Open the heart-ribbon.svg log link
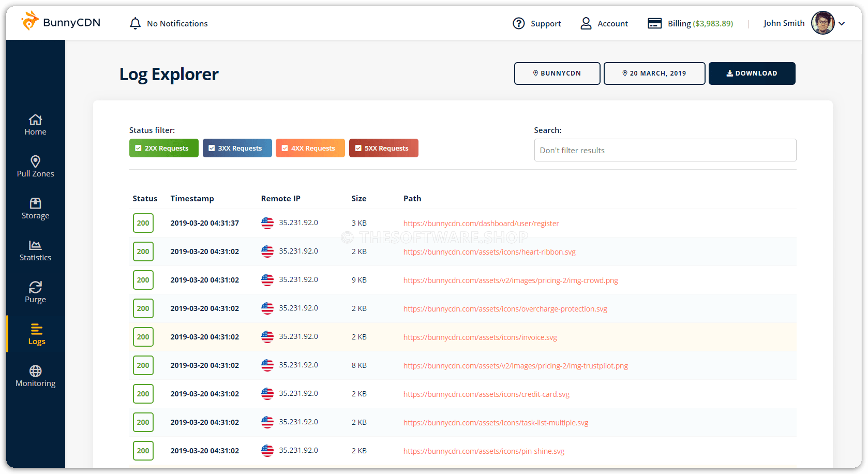Viewport: 868px width, 474px height. point(489,252)
